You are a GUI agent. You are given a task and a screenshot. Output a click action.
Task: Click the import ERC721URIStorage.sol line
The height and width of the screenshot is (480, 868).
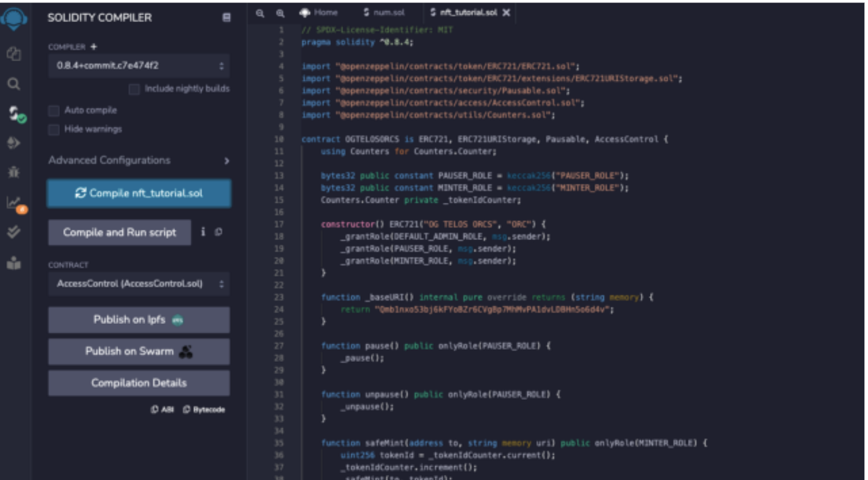click(x=491, y=79)
